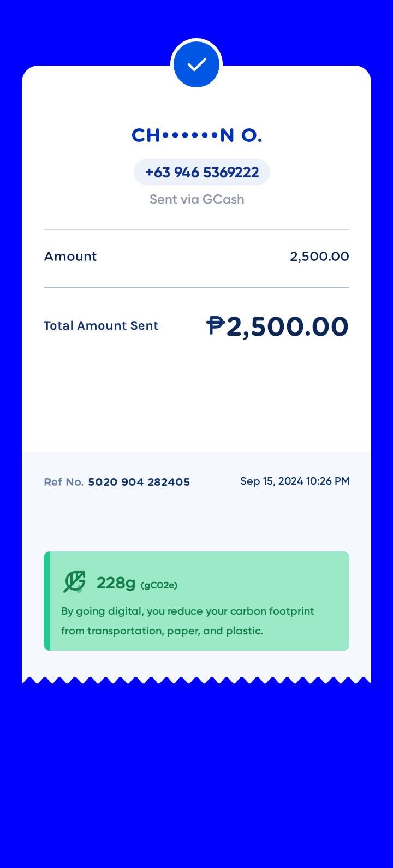Tap the Amount label
Image resolution: width=393 pixels, height=868 pixels.
pyautogui.click(x=70, y=257)
